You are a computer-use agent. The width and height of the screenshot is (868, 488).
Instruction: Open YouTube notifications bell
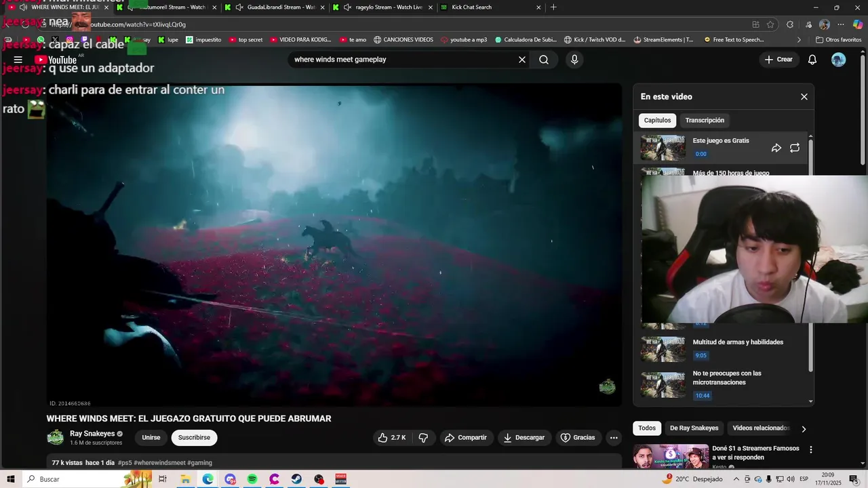[x=812, y=60]
